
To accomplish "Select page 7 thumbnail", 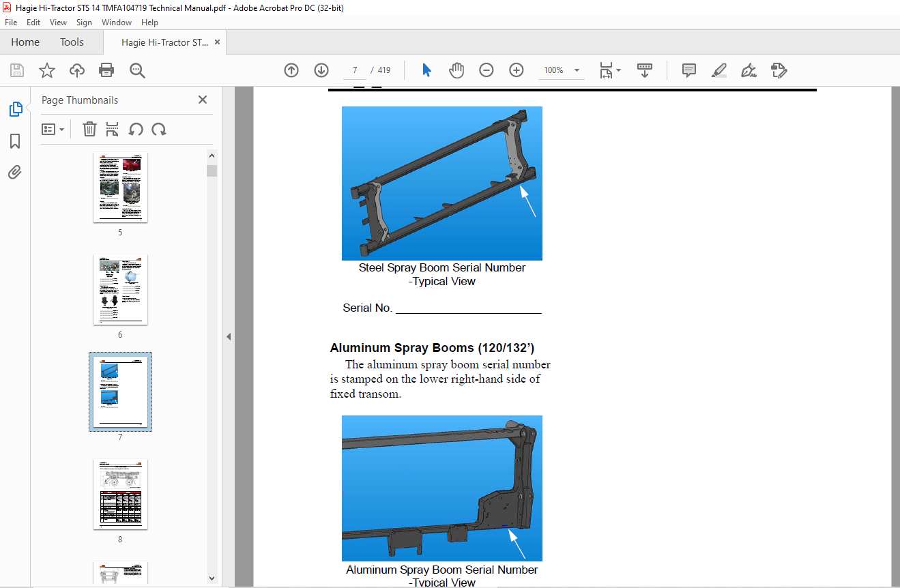I will click(x=120, y=392).
